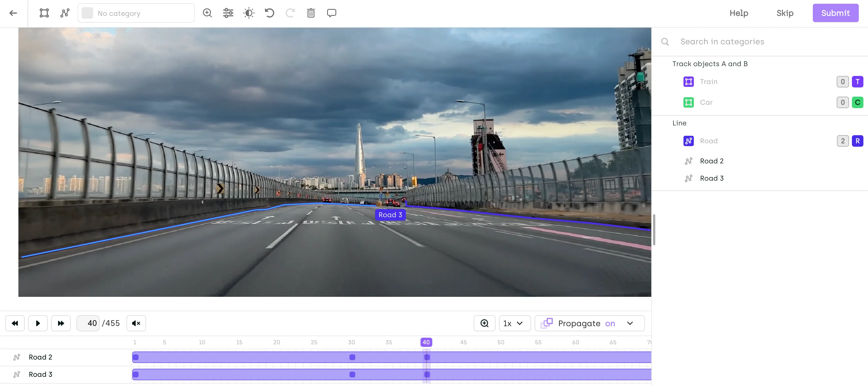Click the back arrow icon
The image size is (868, 386).
[13, 13]
